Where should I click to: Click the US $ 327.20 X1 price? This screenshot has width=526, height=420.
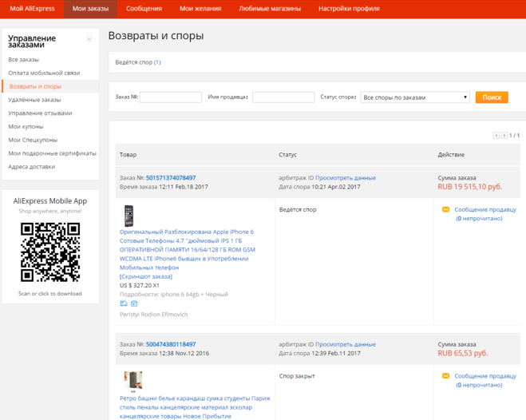[x=139, y=286]
